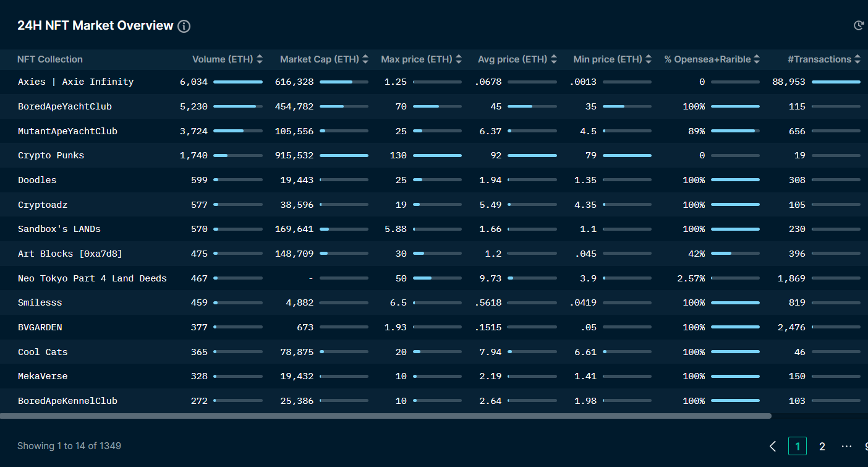The height and width of the screenshot is (467, 868).
Task: Click Cryptoadz avg price 5.49
Action: pos(490,205)
